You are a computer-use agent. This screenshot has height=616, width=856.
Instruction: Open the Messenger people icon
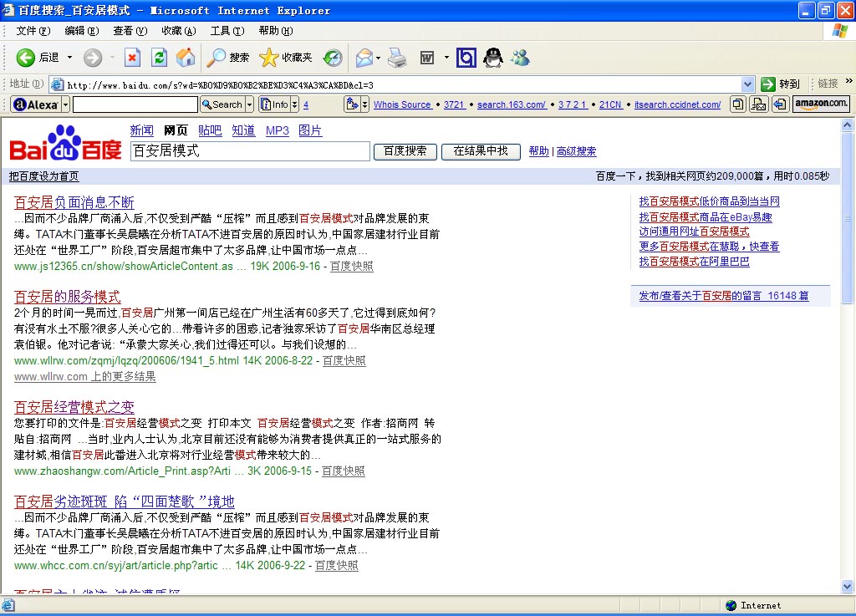click(x=520, y=58)
